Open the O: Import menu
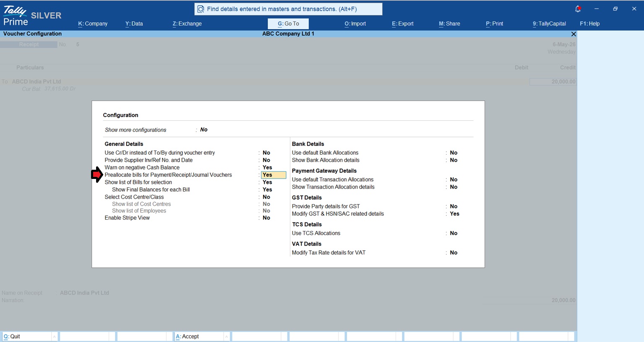Viewport: 644px width, 342px height. coord(355,23)
